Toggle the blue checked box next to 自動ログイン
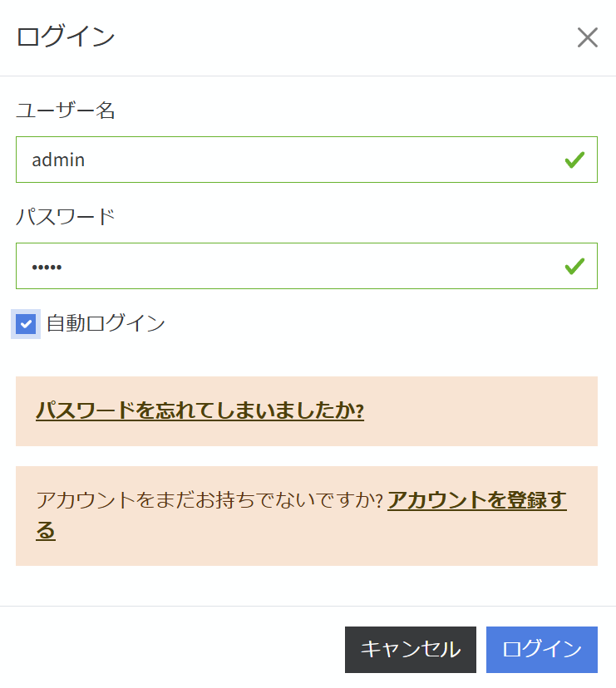Screen dimensions: 616x688 [26, 324]
